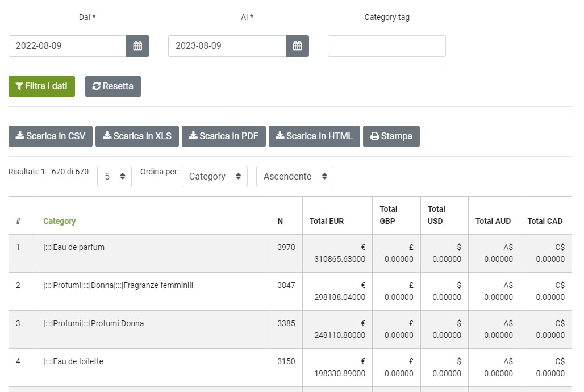
Task: Download report via Scarica in CSV
Action: pos(50,136)
